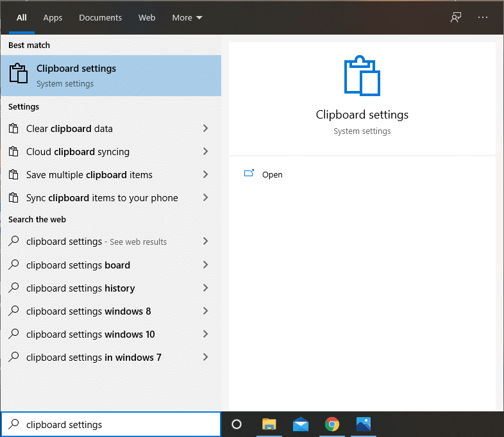The height and width of the screenshot is (437, 504).
Task: Open the three-dot options menu
Action: tap(483, 18)
